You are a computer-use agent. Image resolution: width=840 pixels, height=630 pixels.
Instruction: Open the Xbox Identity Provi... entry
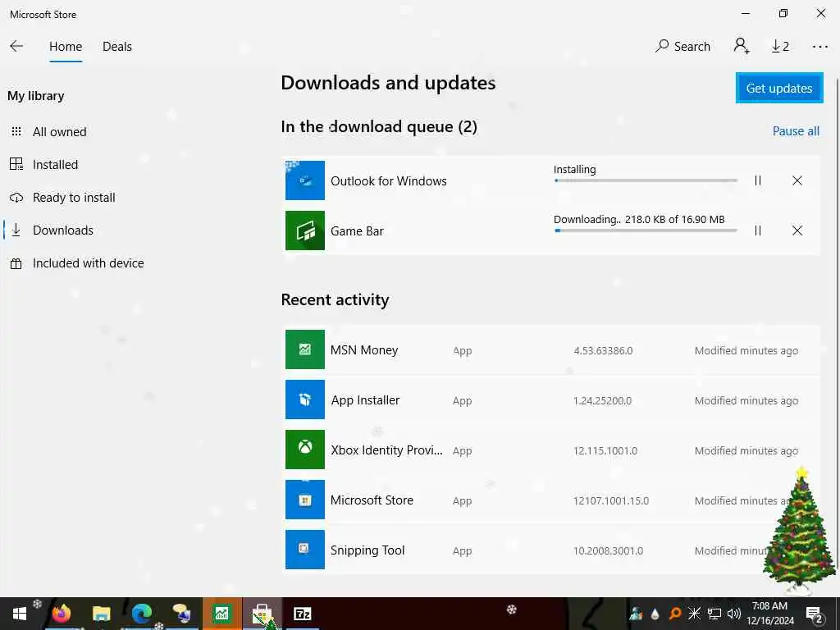387,450
